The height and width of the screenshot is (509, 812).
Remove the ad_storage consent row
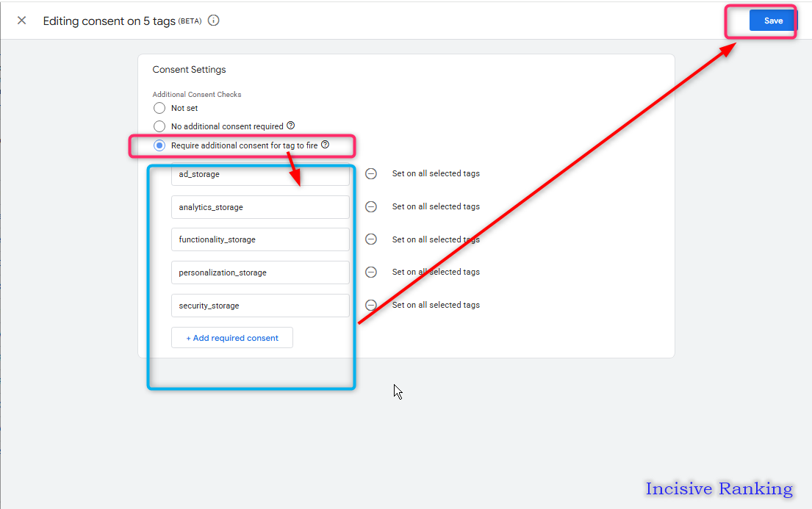(x=371, y=173)
